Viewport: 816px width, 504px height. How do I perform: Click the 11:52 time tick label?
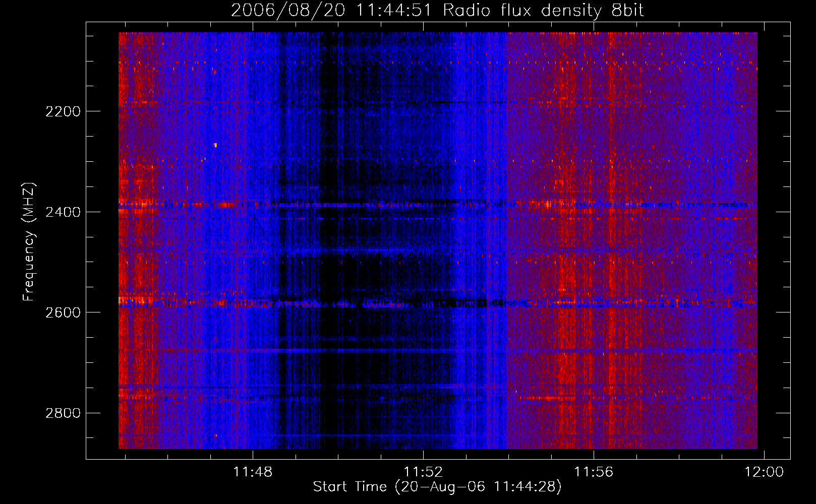coord(423,472)
